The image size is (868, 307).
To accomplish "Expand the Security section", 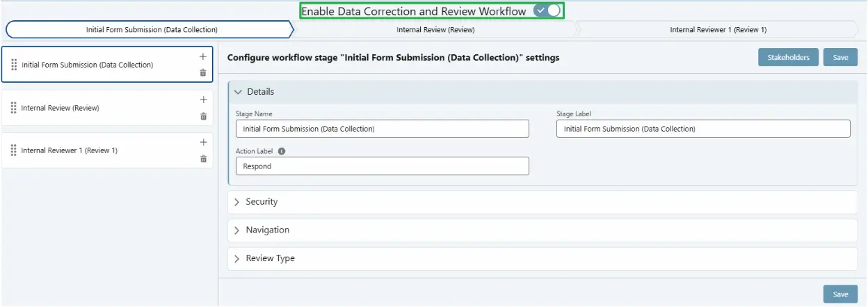I will (542, 202).
